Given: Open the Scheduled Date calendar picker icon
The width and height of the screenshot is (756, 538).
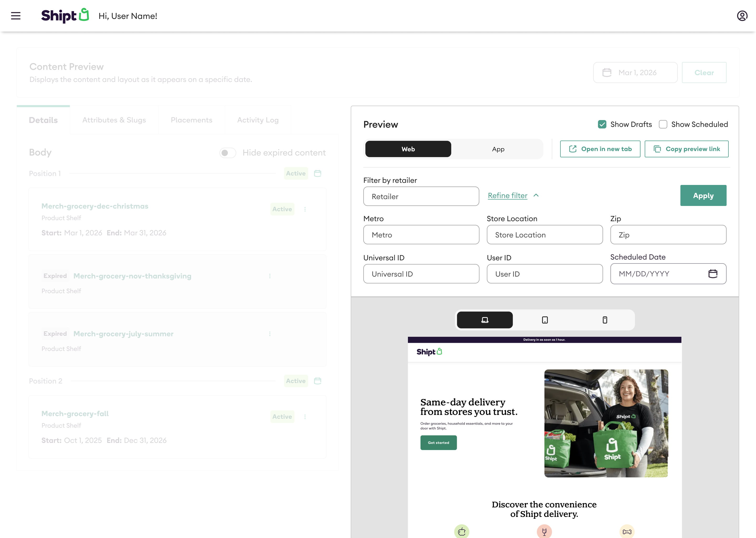Looking at the screenshot, I should click(713, 274).
